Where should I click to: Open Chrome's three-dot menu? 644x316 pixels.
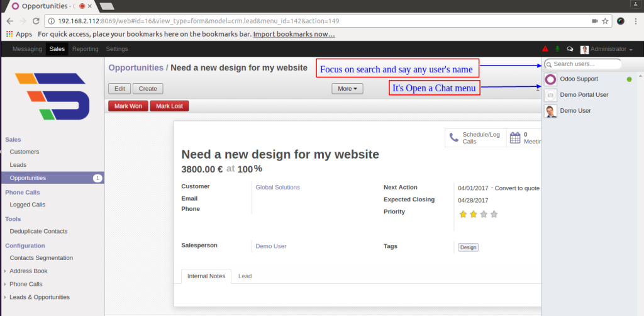pyautogui.click(x=635, y=21)
